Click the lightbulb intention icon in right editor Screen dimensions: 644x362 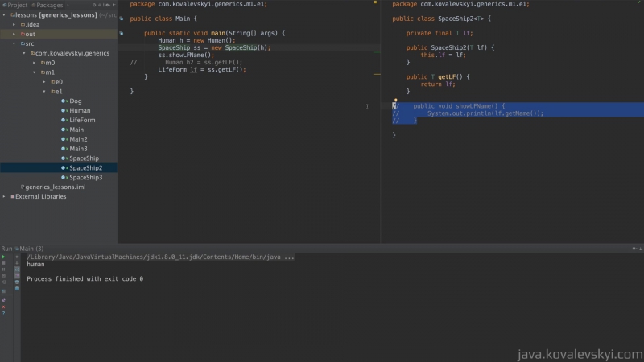pos(395,100)
